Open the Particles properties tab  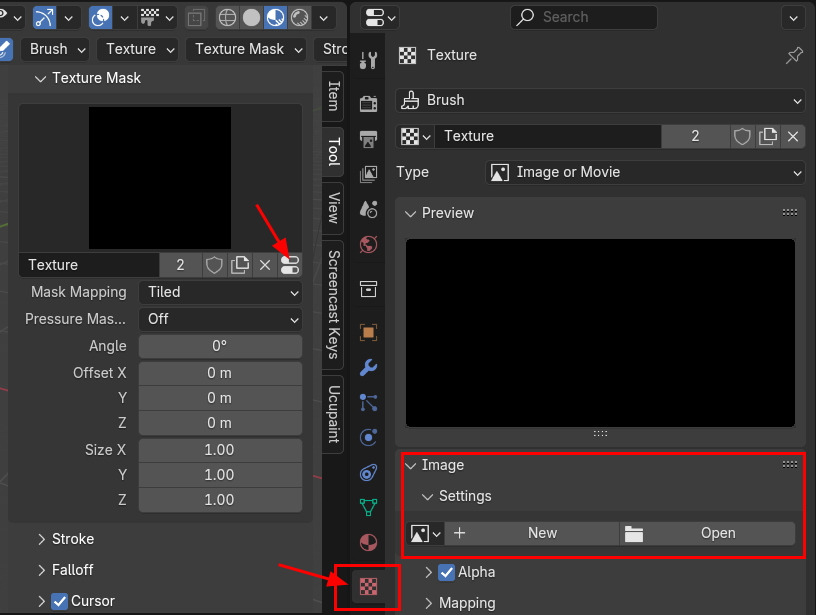click(x=368, y=403)
